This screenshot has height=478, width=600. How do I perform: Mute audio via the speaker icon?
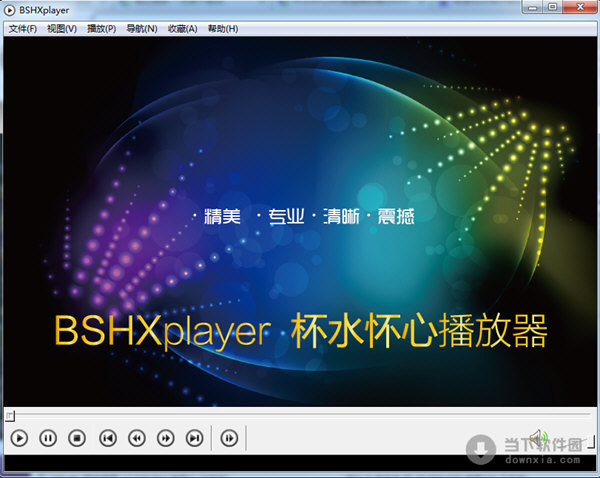tap(538, 437)
